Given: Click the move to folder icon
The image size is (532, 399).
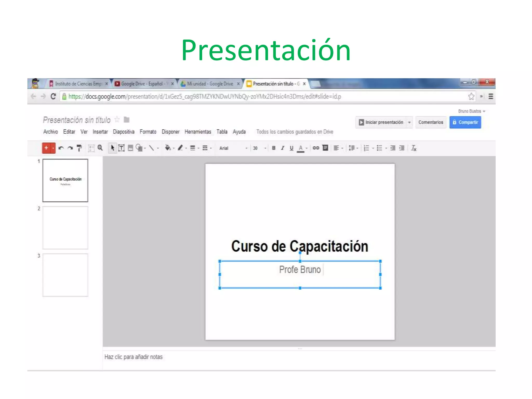Looking at the screenshot, I should 127,120.
